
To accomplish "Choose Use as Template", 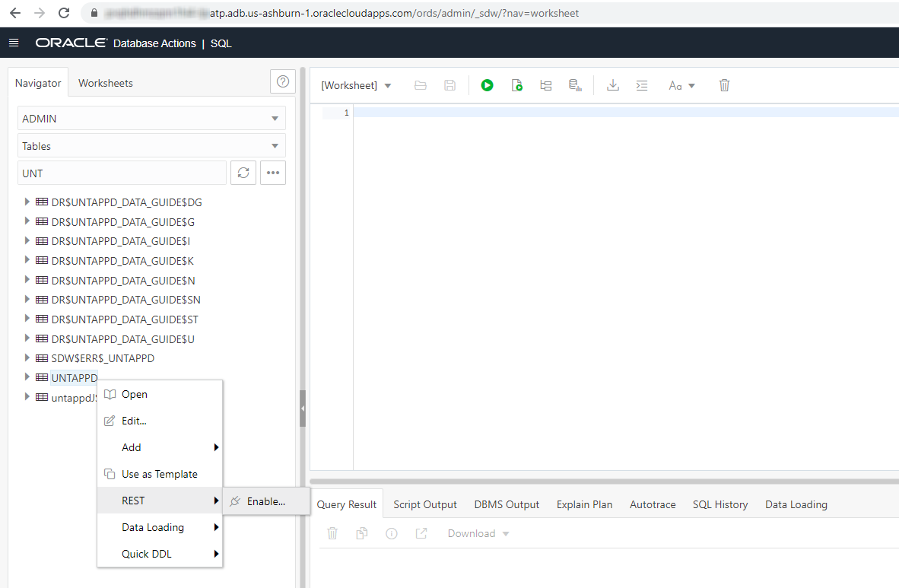I will click(160, 474).
